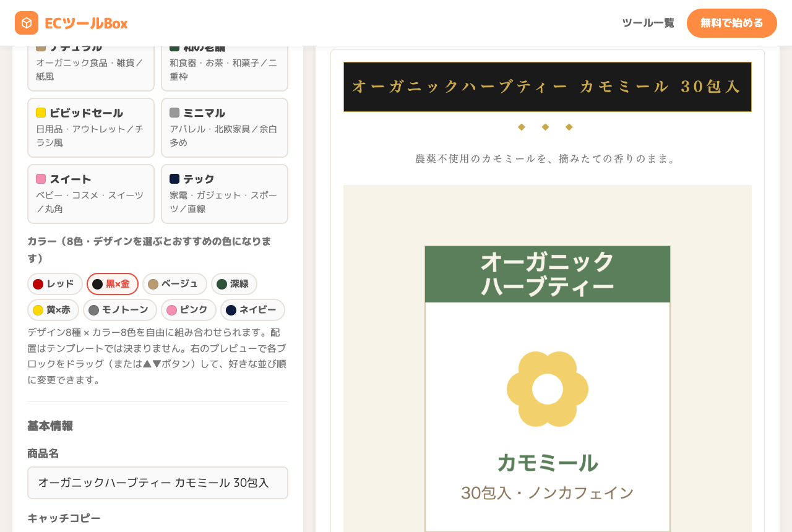The image size is (792, 532).
Task: Click the カラー section label text
Action: coord(149,249)
